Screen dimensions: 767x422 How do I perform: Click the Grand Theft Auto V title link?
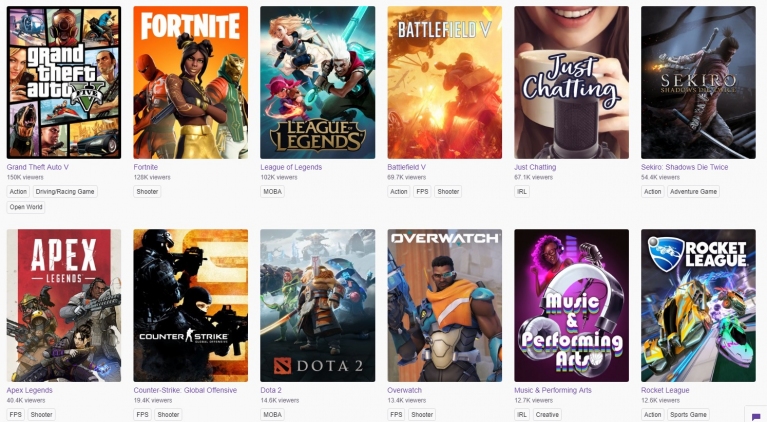[x=38, y=167]
